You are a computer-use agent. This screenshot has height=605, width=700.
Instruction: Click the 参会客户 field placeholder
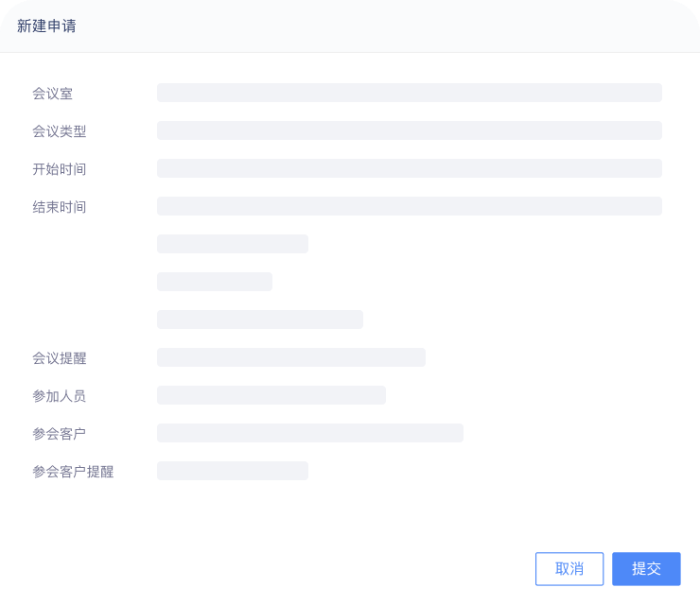[x=309, y=433]
